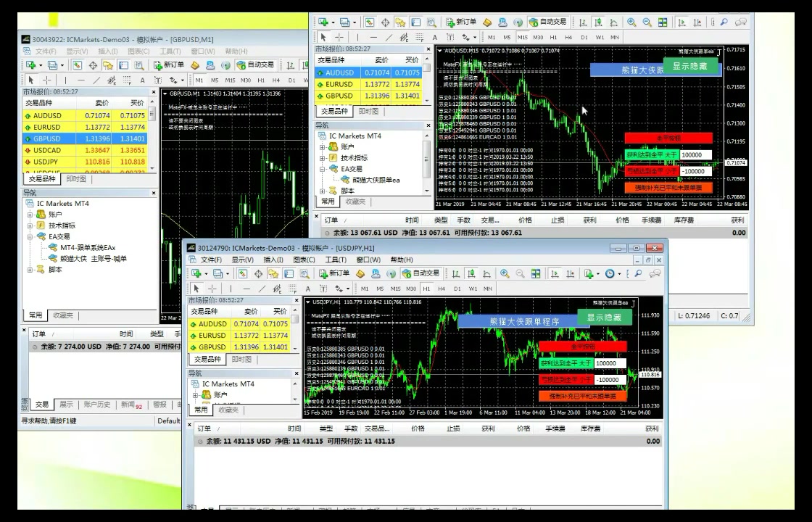
Task: Click -100000 loss field on AUDUSD chart
Action: point(695,171)
